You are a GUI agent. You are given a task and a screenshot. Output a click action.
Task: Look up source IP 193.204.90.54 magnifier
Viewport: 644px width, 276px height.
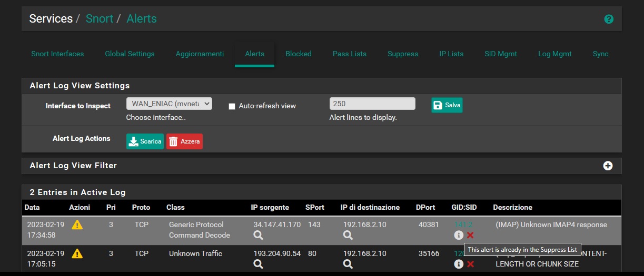tap(258, 264)
